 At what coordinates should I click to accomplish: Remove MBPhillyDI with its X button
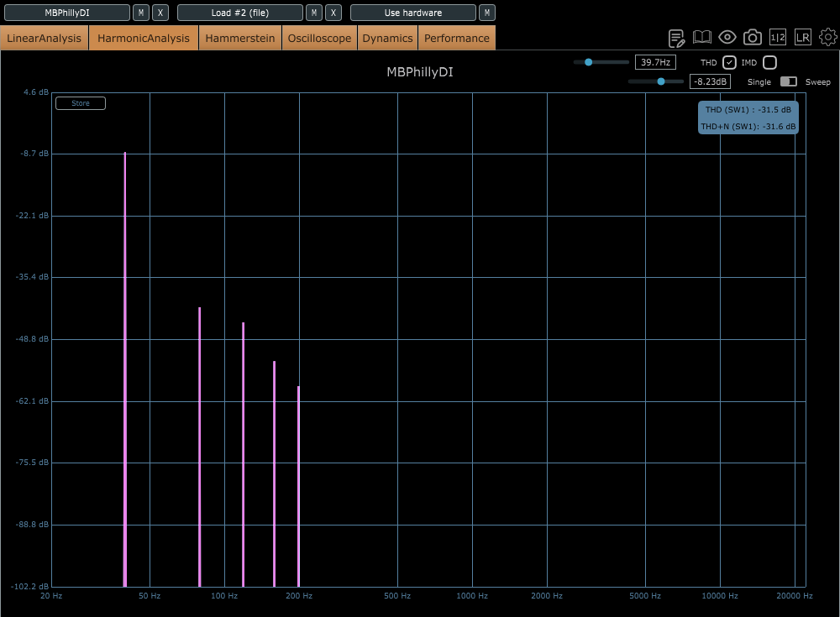click(x=160, y=13)
